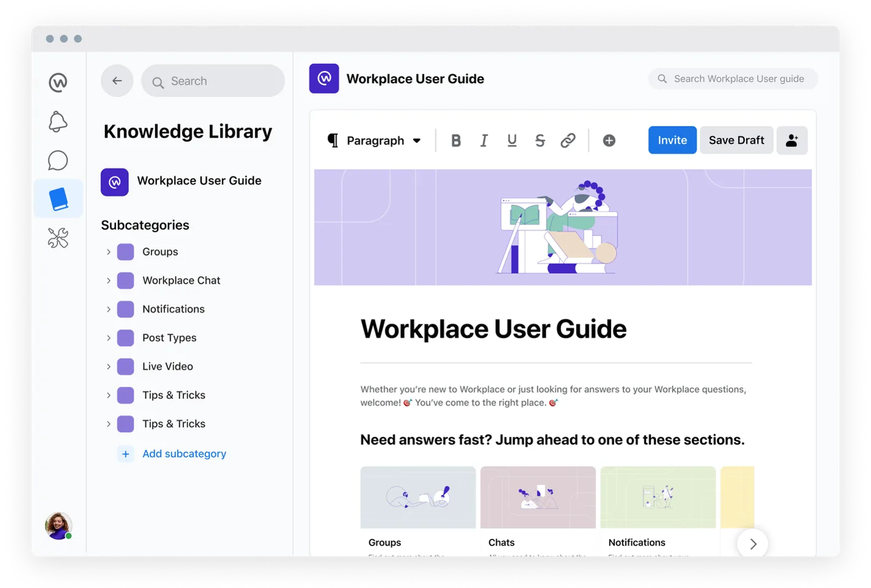This screenshot has height=588, width=871.
Task: Click the banner illustration image
Action: pyautogui.click(x=562, y=227)
